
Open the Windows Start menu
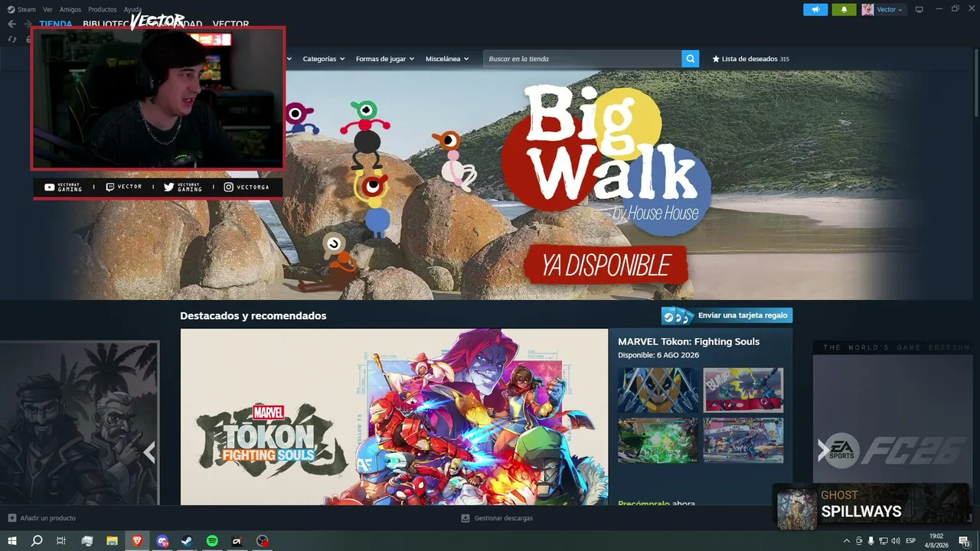11,541
